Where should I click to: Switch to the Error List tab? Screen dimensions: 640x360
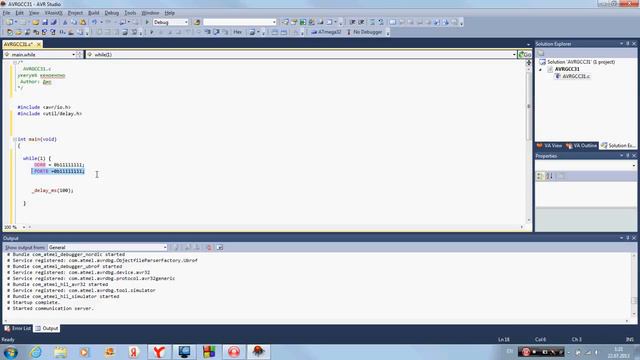18,329
